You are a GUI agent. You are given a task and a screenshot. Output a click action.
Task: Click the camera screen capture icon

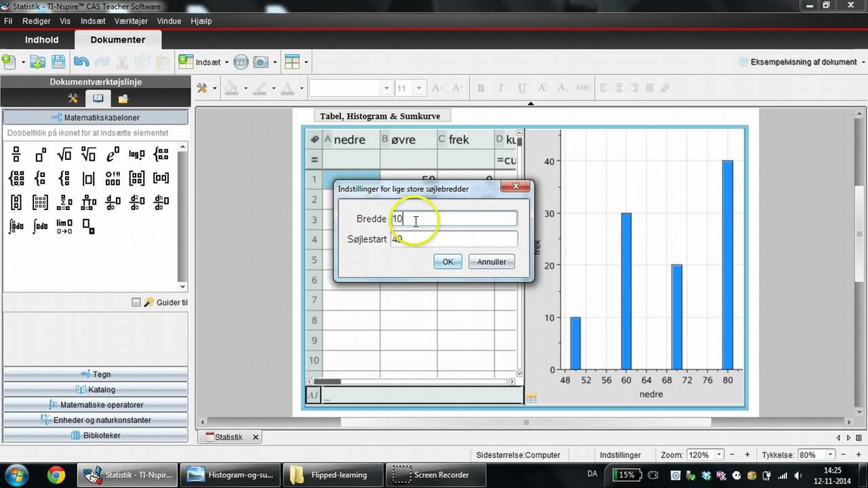click(261, 62)
